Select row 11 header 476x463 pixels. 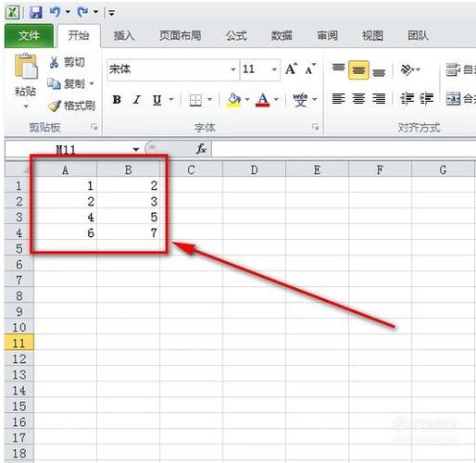[19, 343]
